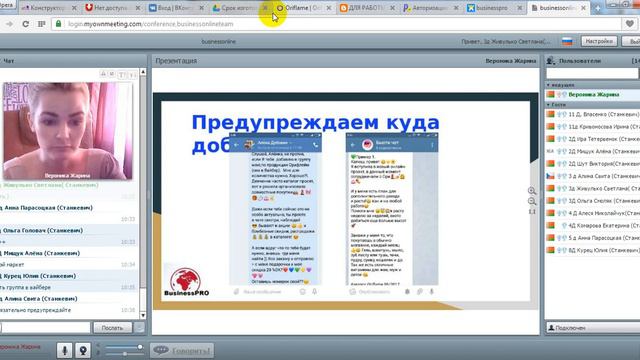Zoom in on the presentation
Screen dimensions: 640x360
(x=531, y=191)
